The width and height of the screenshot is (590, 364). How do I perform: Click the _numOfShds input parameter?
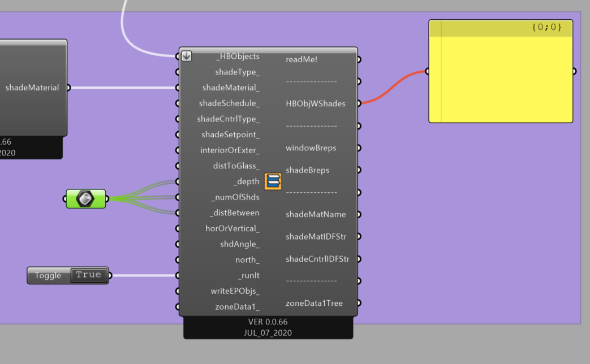click(x=235, y=197)
